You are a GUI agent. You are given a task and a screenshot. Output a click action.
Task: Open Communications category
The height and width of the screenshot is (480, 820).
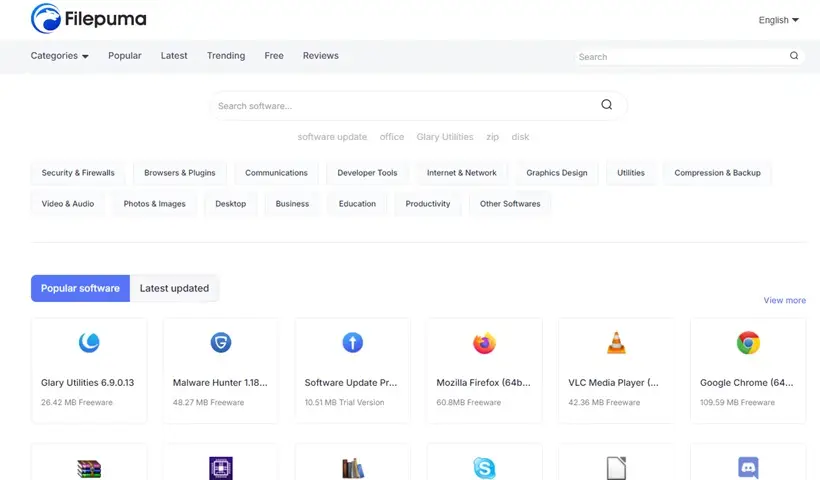[x=276, y=173]
